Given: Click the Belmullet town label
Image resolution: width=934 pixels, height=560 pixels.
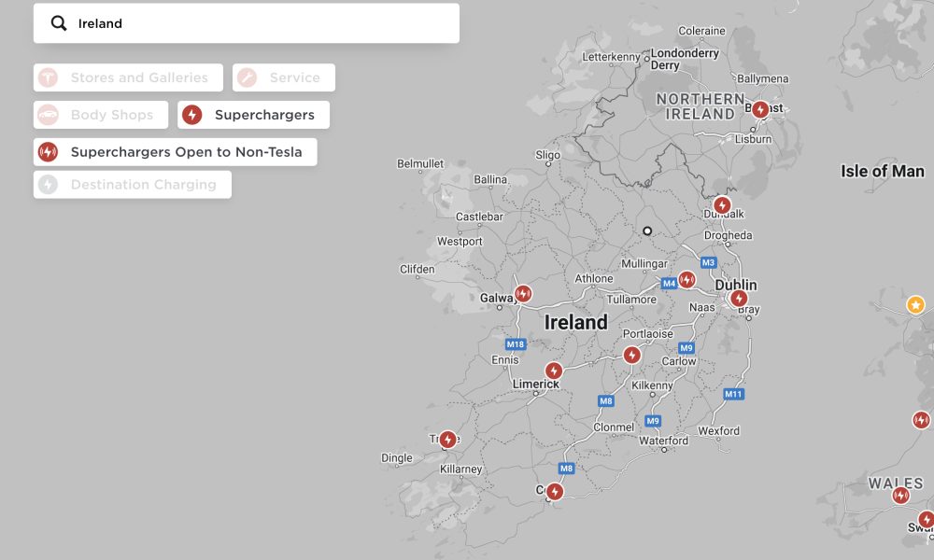Looking at the screenshot, I should (420, 163).
